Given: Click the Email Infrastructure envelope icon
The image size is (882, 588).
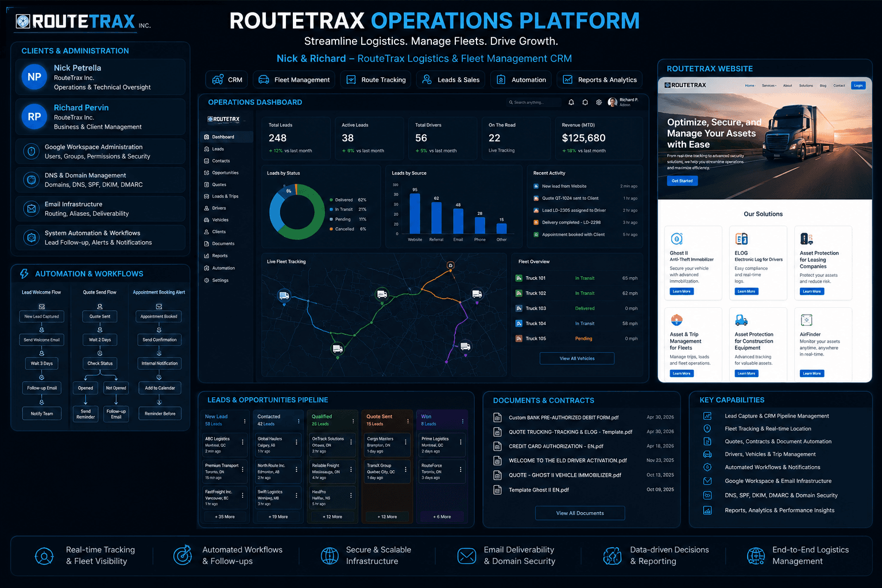Looking at the screenshot, I should 32,208.
